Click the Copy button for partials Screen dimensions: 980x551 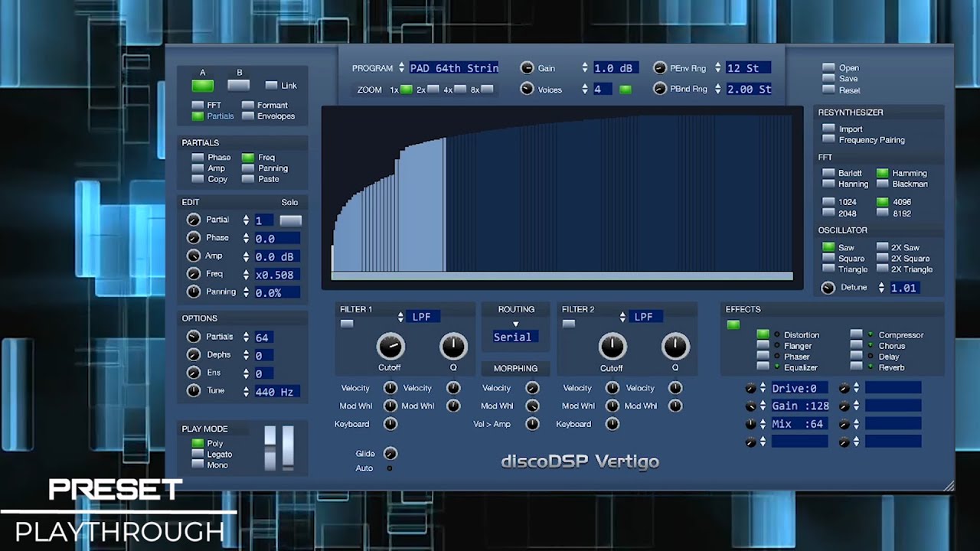[x=198, y=179]
